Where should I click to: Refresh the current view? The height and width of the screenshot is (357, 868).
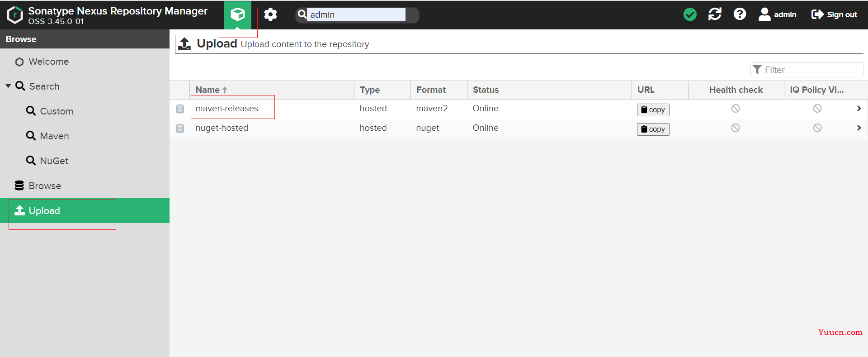click(x=715, y=14)
